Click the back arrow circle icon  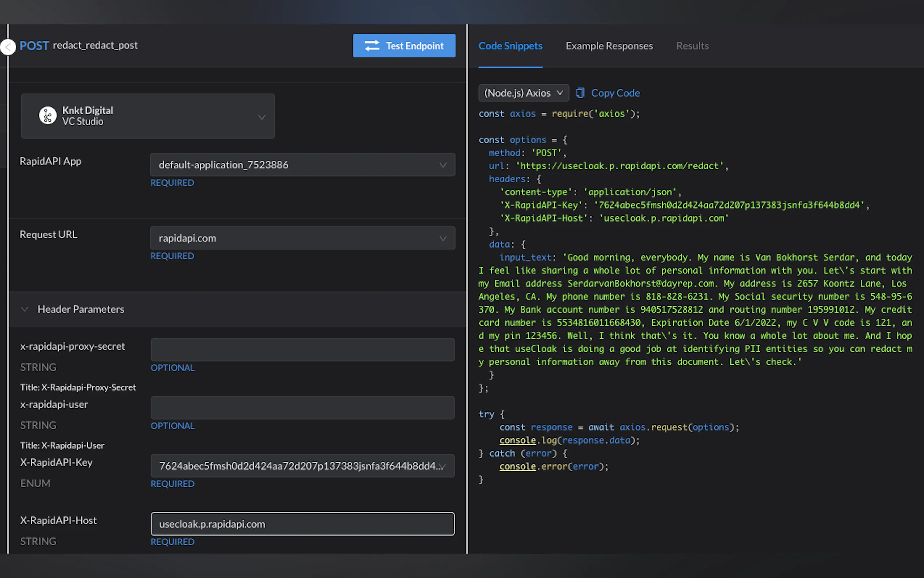[x=8, y=47]
